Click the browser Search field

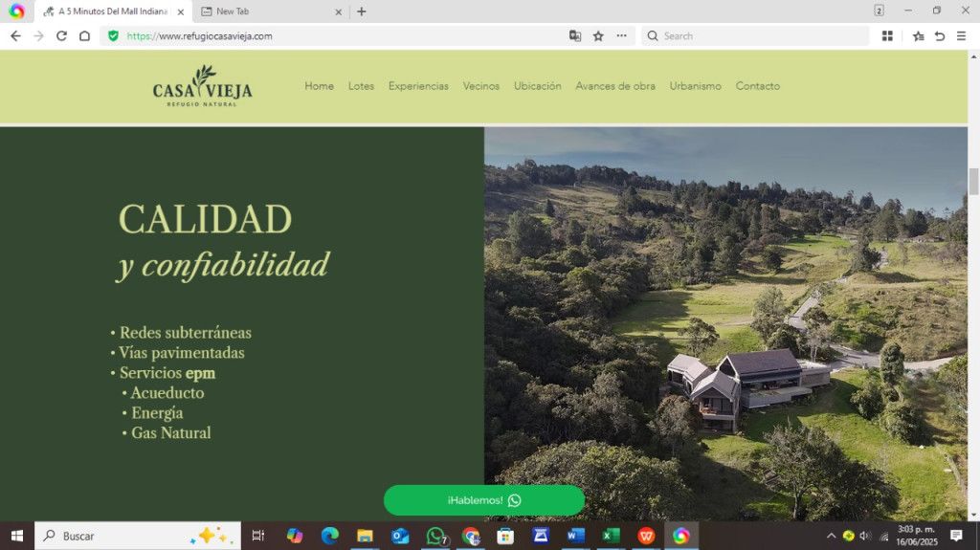coord(754,36)
